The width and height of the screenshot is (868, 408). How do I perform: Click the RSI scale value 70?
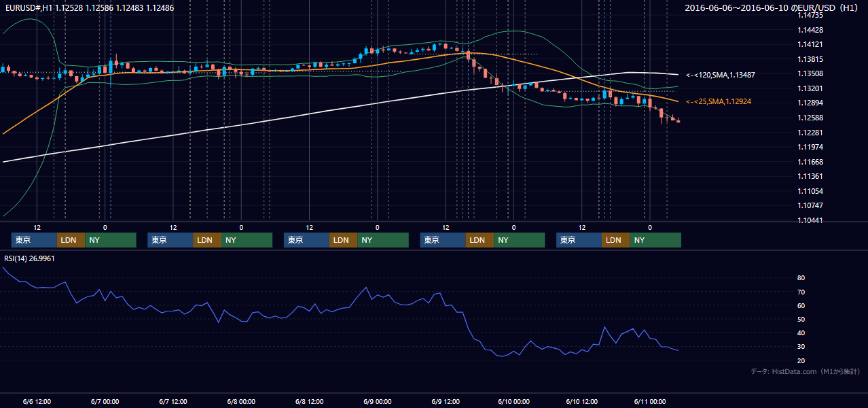(x=801, y=292)
